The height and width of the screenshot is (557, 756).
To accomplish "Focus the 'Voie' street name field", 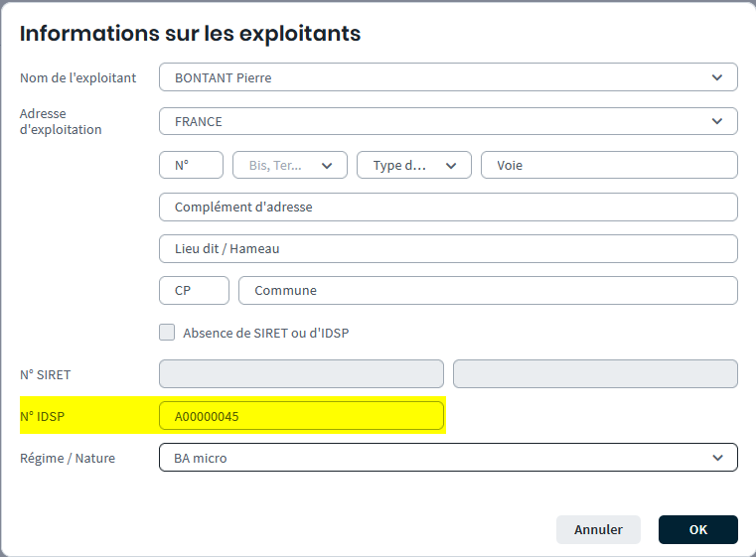I will (x=609, y=166).
